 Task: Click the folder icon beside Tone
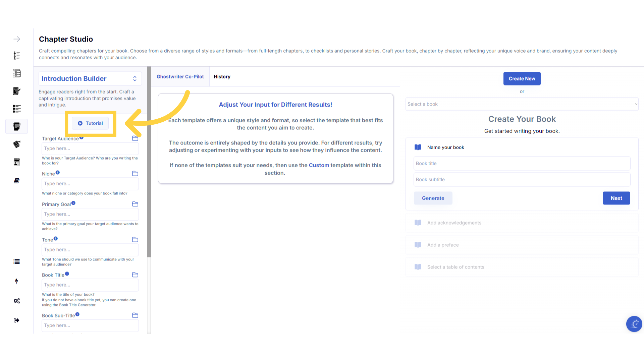point(135,240)
